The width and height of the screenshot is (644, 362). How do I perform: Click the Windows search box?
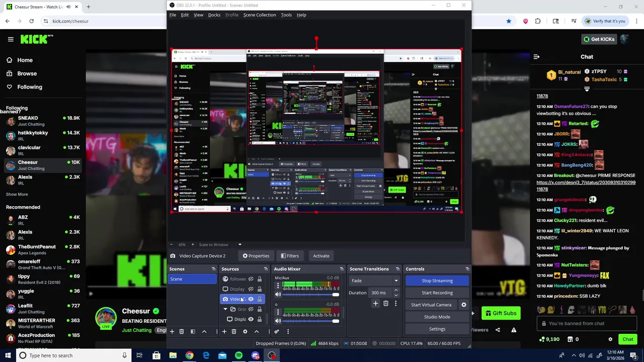[72, 355]
